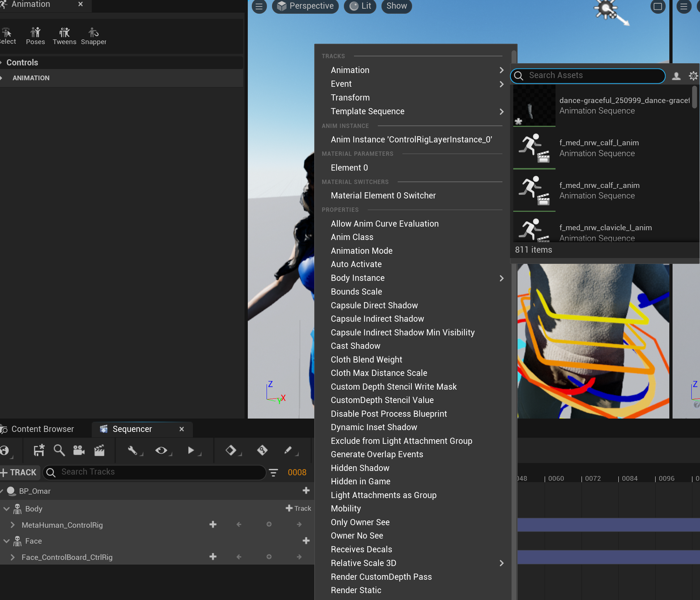Open Sequencer eye view options

(x=161, y=450)
